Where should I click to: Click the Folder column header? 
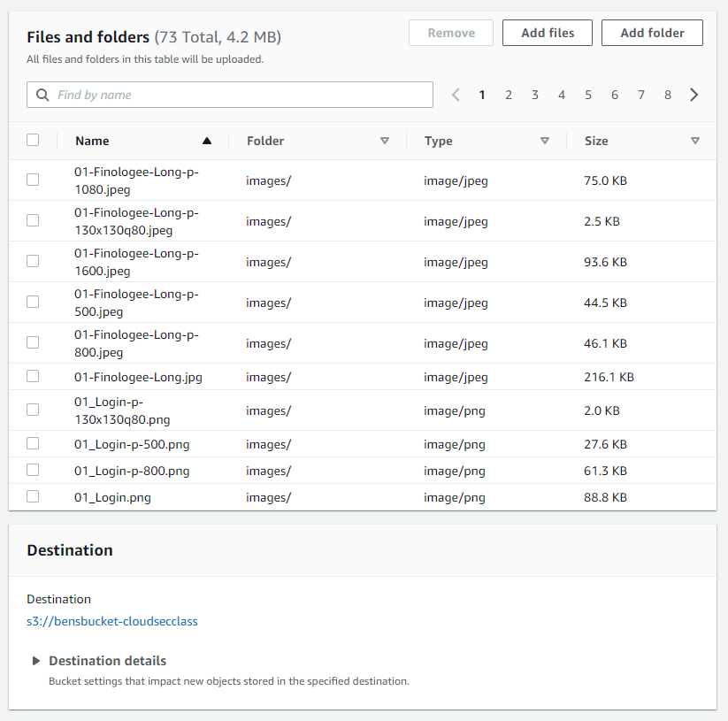[265, 141]
